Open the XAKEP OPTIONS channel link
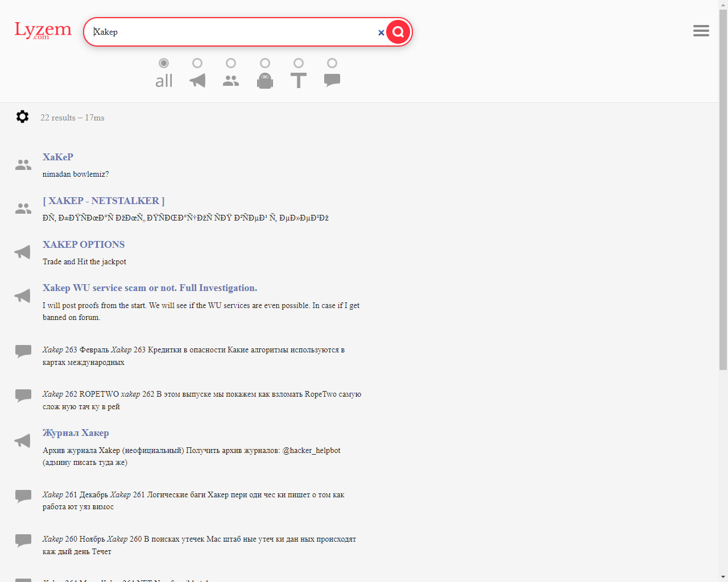Screen dimensions: 728x582 click(84, 244)
